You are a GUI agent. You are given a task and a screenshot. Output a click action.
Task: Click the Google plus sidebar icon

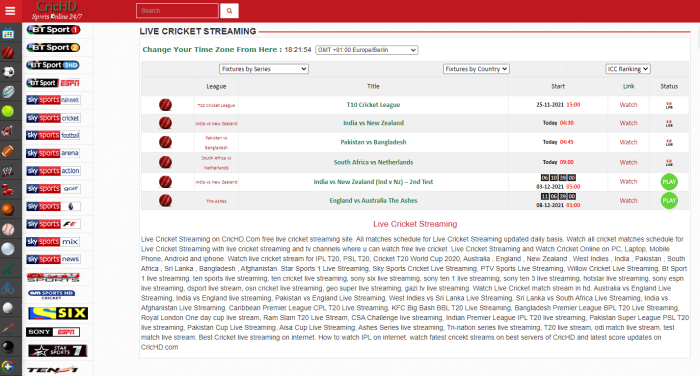8,367
